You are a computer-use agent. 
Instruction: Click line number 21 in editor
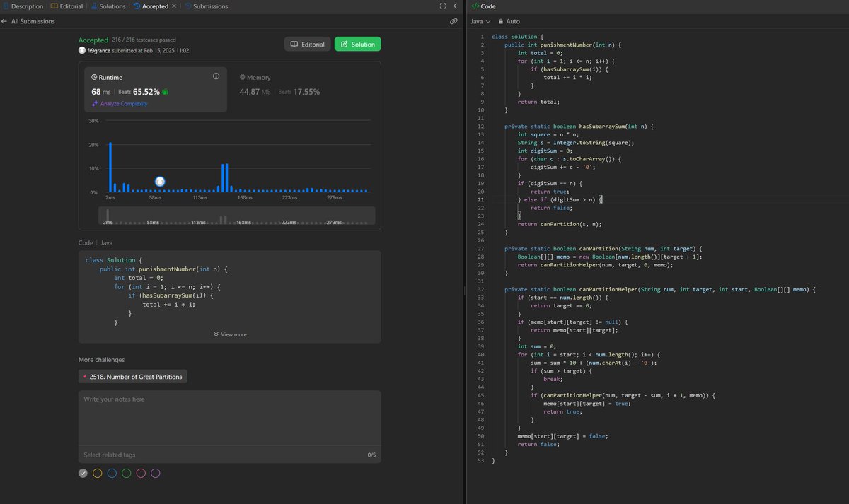pyautogui.click(x=480, y=199)
